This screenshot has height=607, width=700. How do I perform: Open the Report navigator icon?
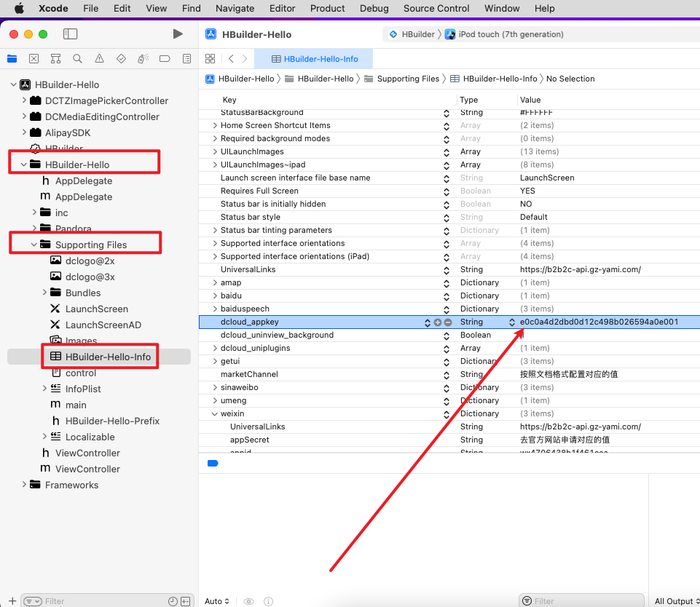[186, 59]
